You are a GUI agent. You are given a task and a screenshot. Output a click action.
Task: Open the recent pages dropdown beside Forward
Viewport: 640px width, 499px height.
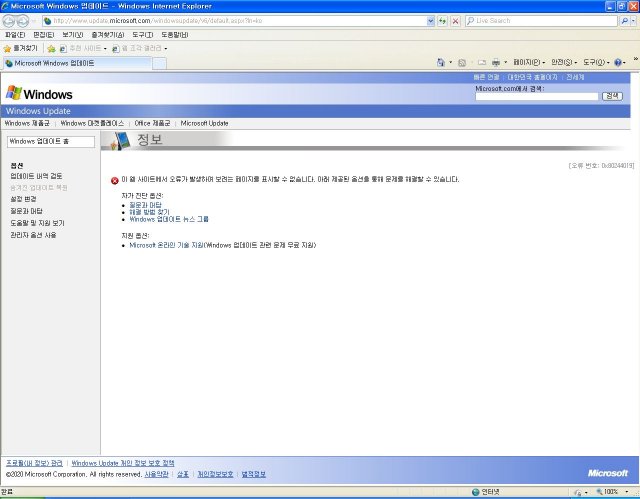(x=33, y=21)
